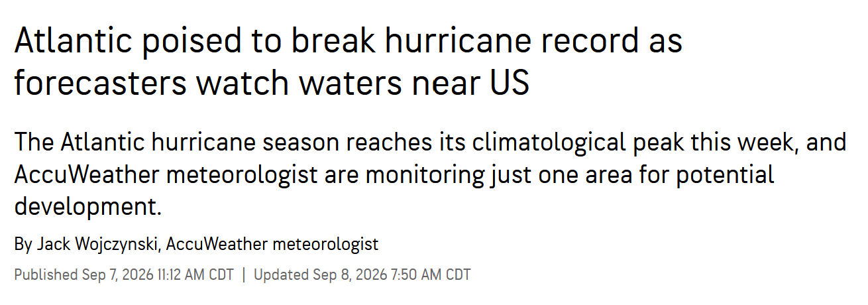Click the subheadline paragraph about climatological peak
The width and height of the screenshot is (868, 305).
click(x=430, y=175)
